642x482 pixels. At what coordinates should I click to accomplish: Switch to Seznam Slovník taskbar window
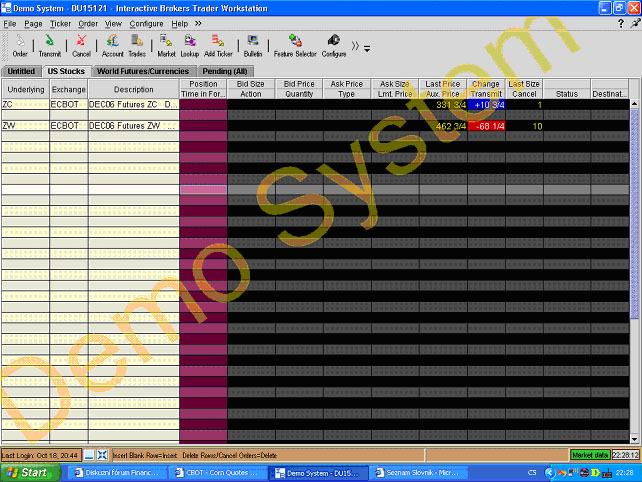click(418, 473)
